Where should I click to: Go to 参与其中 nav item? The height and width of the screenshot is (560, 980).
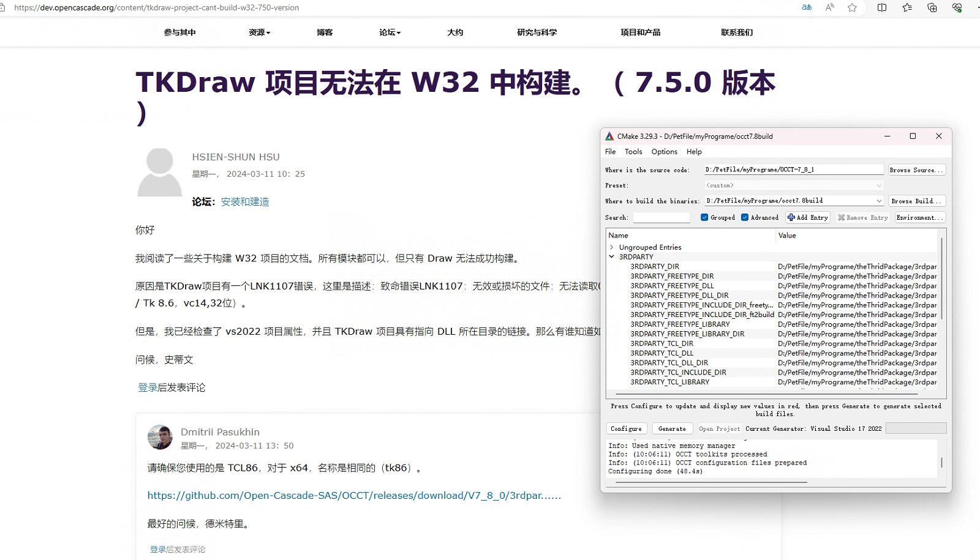coord(179,32)
